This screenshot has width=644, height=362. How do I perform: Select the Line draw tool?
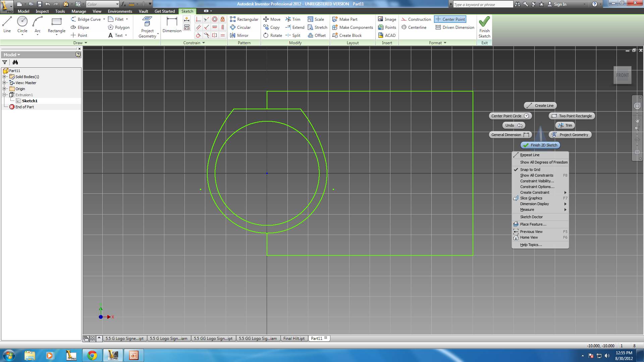(x=7, y=25)
